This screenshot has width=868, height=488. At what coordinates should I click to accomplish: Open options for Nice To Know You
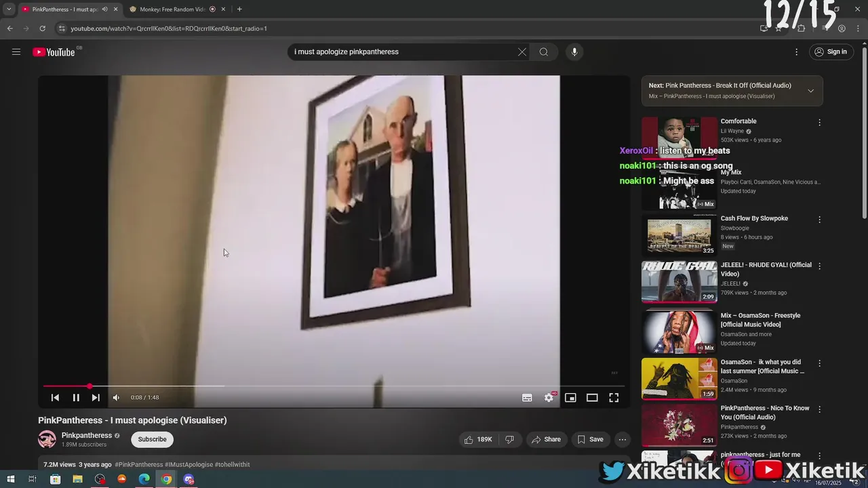click(819, 409)
